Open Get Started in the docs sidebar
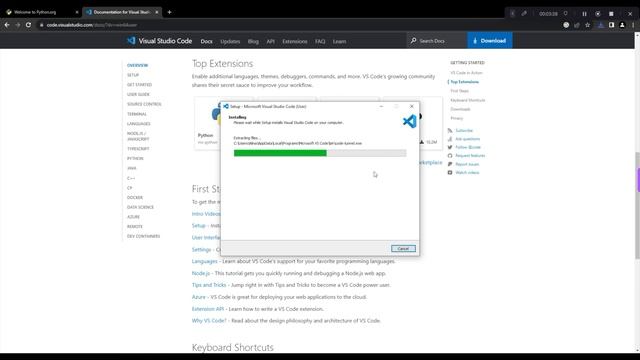This screenshot has height=360, width=640. pyautogui.click(x=139, y=84)
